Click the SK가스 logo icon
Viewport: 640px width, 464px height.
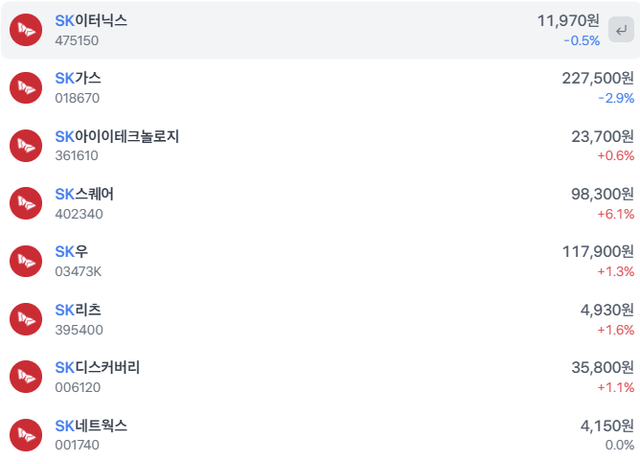click(25, 88)
